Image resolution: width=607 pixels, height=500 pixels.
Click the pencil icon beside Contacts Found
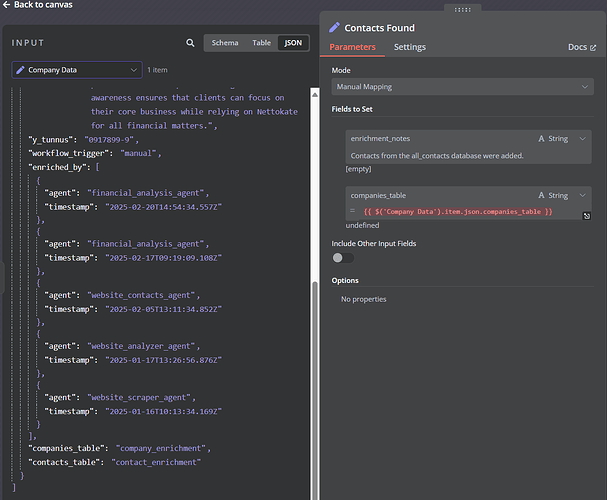point(335,28)
